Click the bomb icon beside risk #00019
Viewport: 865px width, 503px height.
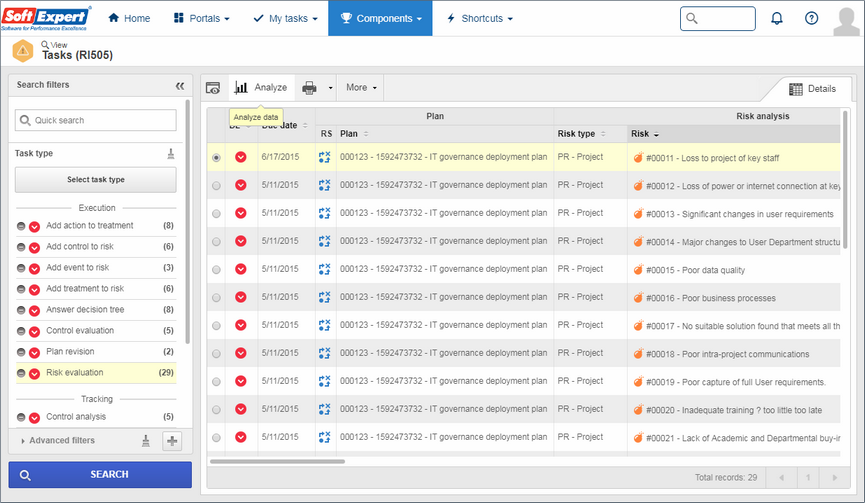tap(638, 382)
